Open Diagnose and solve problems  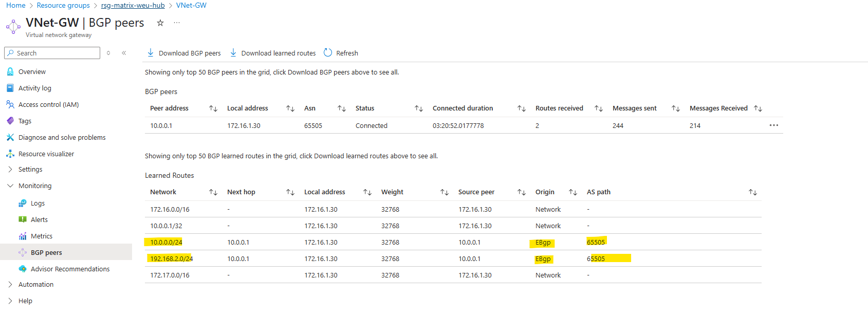62,137
